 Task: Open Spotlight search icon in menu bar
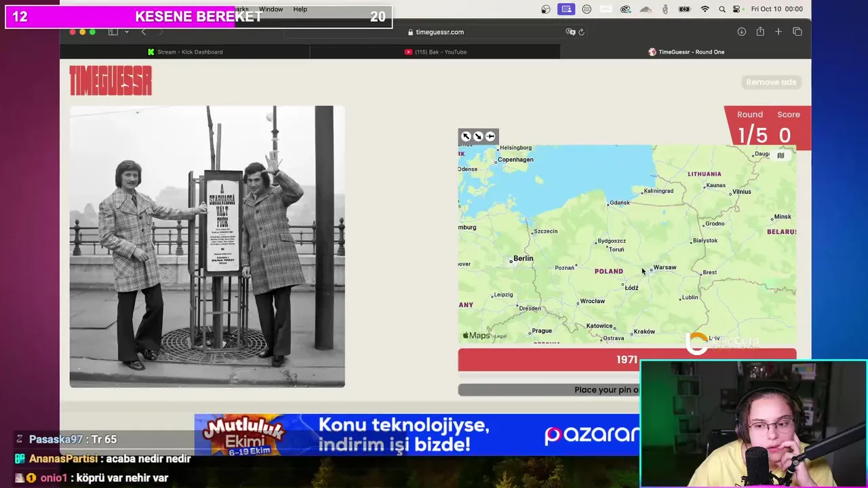pyautogui.click(x=722, y=9)
